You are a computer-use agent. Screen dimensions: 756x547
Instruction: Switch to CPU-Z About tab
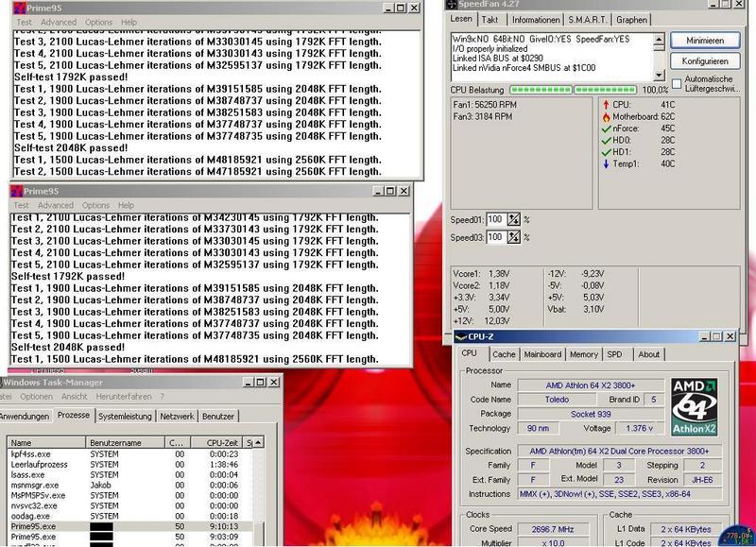pyautogui.click(x=648, y=354)
